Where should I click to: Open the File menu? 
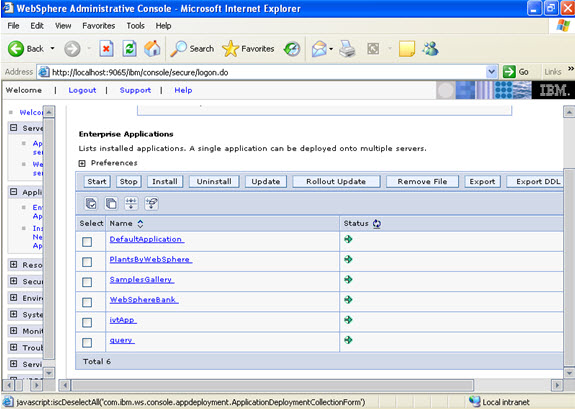click(13, 26)
